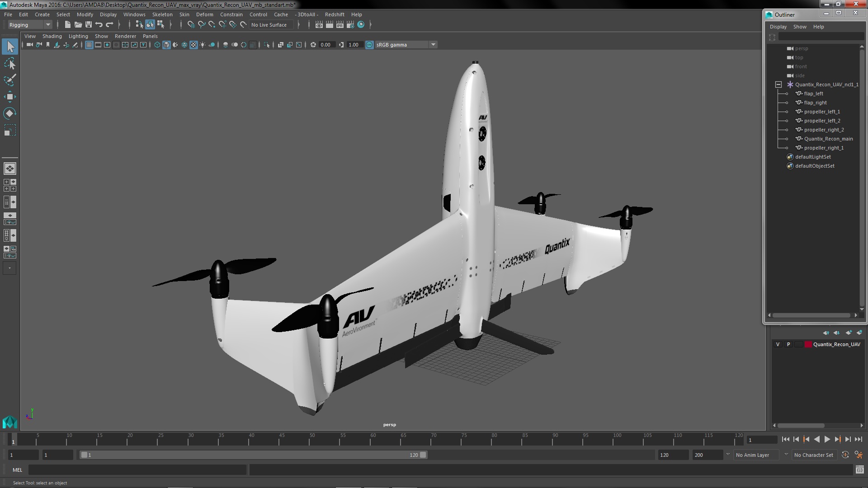Select propeller_left_1 in the Outliner

[x=821, y=112]
